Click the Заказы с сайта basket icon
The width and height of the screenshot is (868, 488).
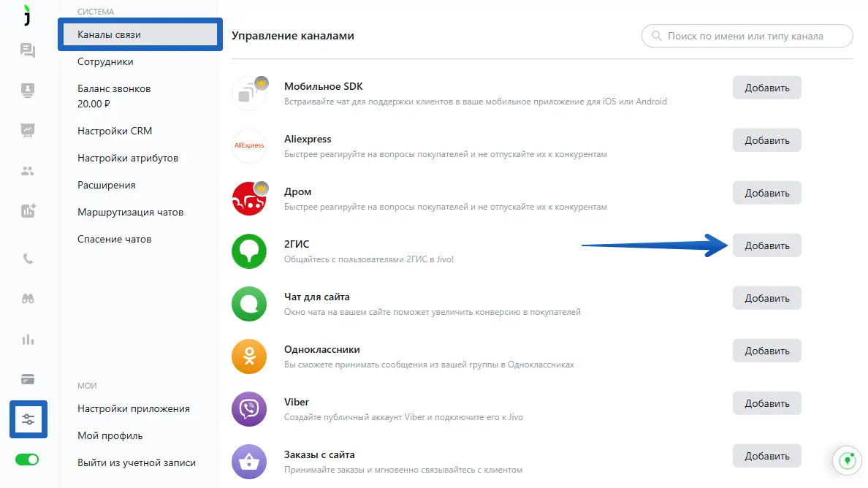249,462
